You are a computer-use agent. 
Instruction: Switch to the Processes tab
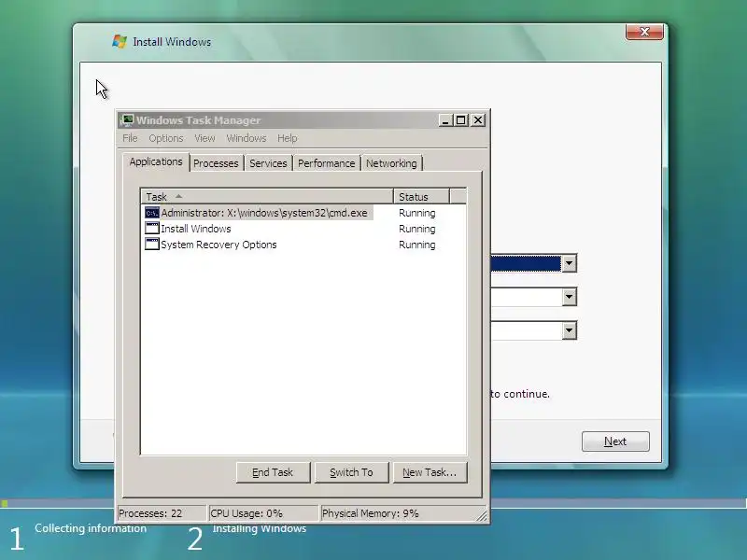pos(216,163)
